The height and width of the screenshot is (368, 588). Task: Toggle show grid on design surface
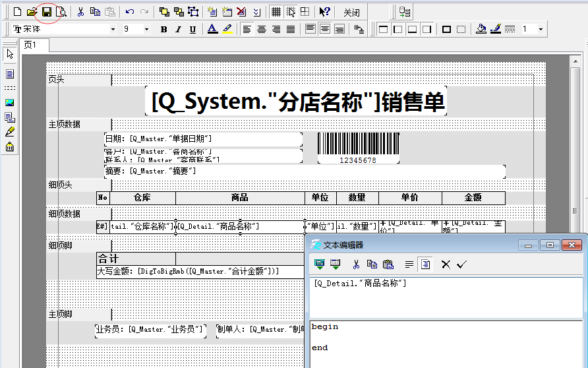[x=276, y=12]
